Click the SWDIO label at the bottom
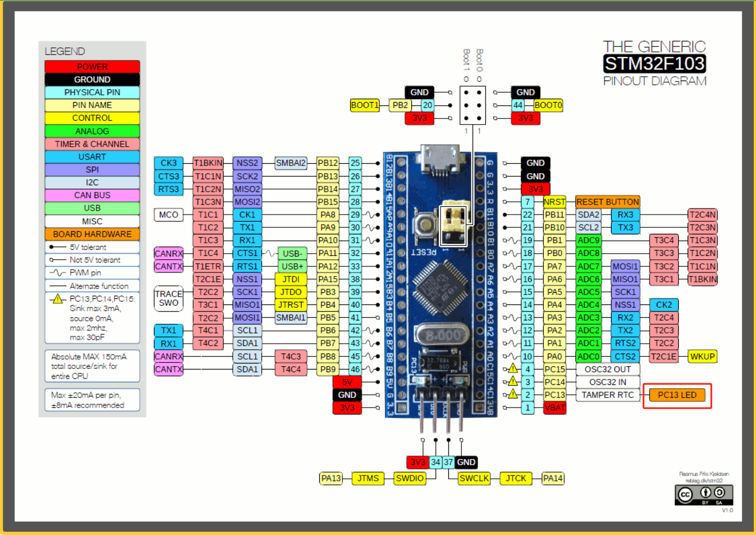The width and height of the screenshot is (756, 535). click(409, 478)
